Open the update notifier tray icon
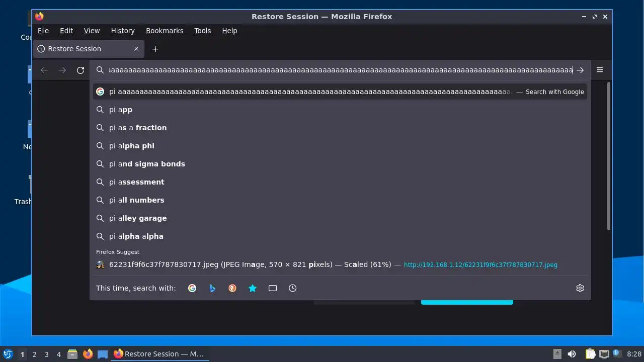 click(617, 354)
